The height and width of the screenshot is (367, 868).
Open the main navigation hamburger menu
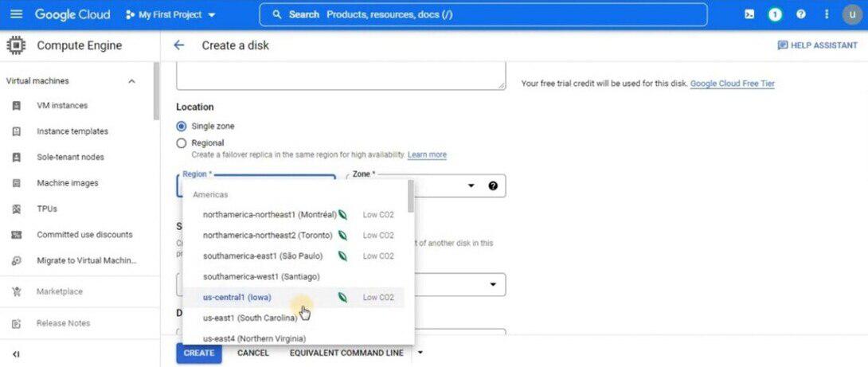pos(16,14)
